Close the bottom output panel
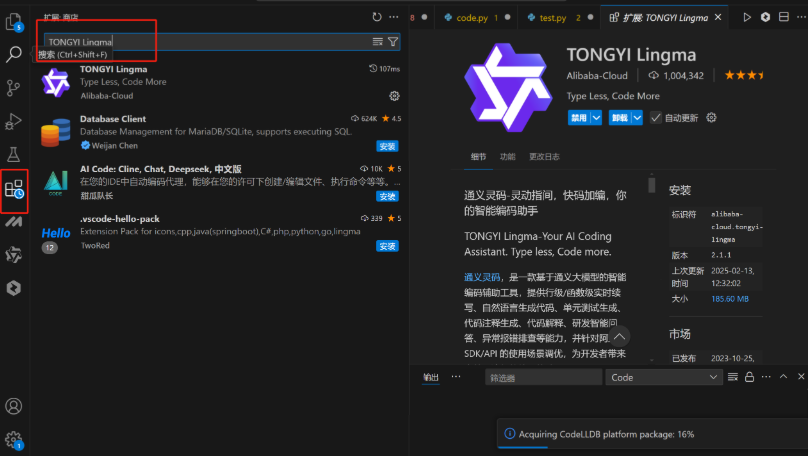 click(x=801, y=377)
